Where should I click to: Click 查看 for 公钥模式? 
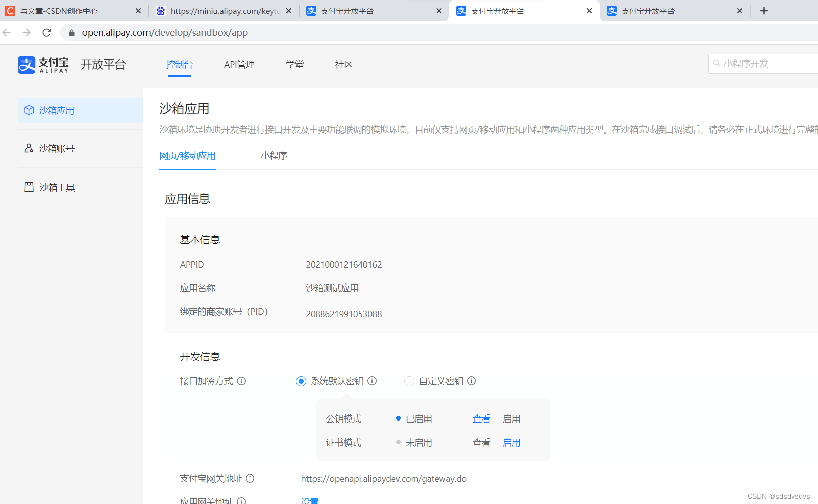click(x=481, y=419)
